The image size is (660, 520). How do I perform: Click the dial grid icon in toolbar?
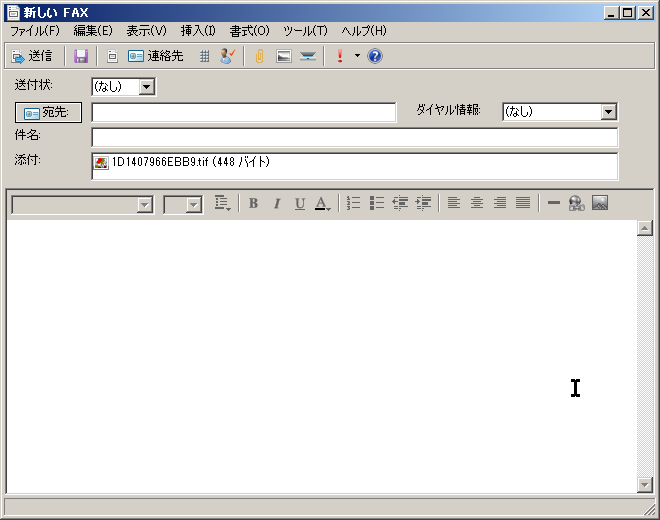click(204, 56)
